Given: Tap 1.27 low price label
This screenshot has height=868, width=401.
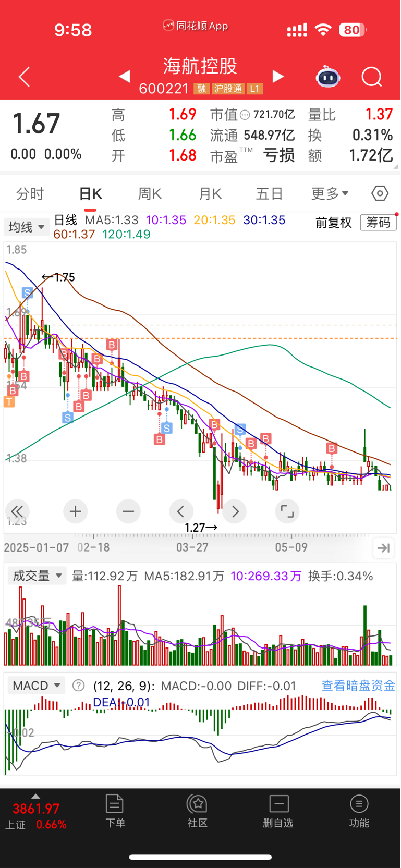Looking at the screenshot, I should point(201,528).
